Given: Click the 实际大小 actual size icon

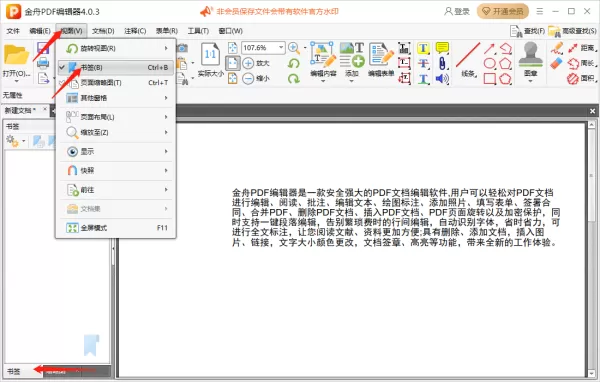Looking at the screenshot, I should pyautogui.click(x=210, y=55).
